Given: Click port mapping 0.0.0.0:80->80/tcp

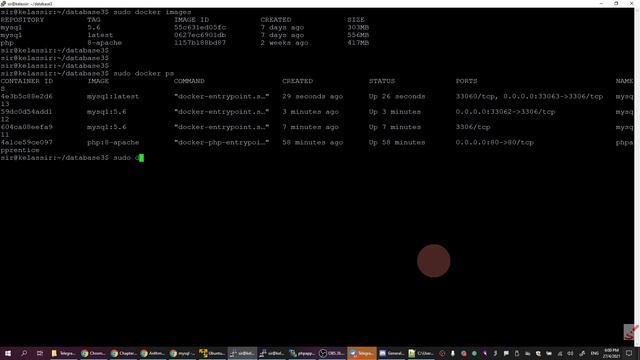Looking at the screenshot, I should (495, 142).
